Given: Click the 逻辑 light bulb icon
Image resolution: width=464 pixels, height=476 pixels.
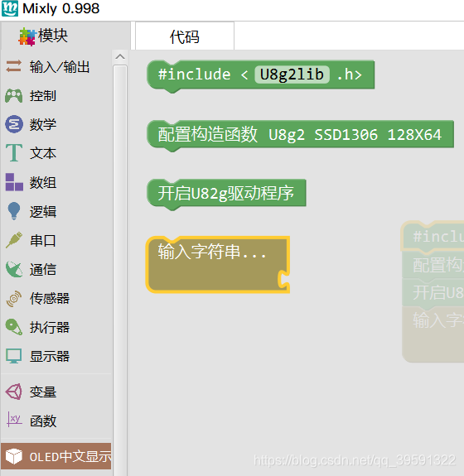Looking at the screenshot, I should [x=14, y=210].
